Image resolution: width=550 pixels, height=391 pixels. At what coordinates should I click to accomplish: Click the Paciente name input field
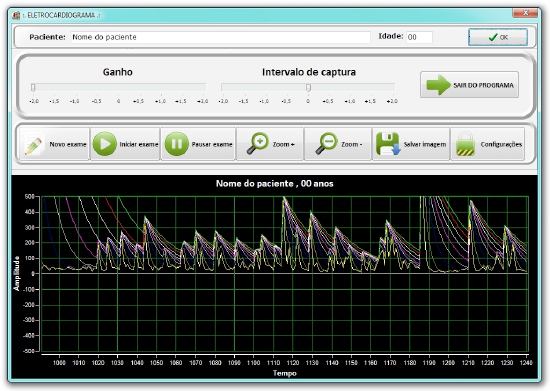click(x=221, y=37)
